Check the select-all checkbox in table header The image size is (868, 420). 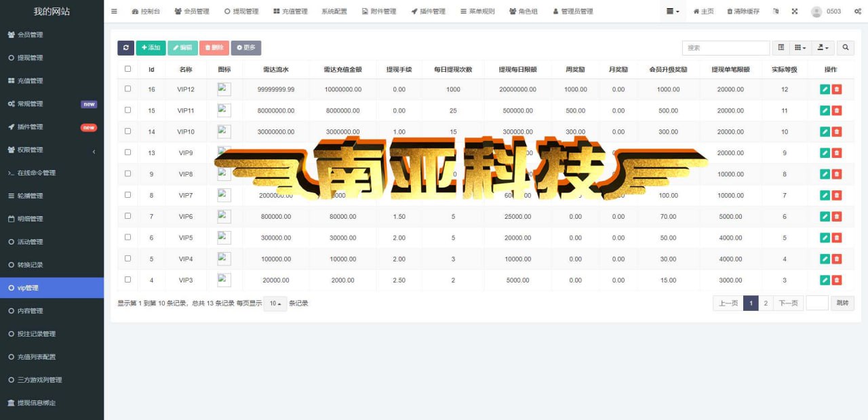[127, 69]
